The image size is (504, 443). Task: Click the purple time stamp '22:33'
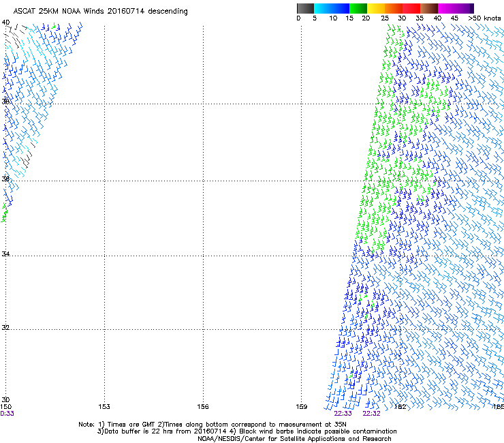click(x=343, y=414)
